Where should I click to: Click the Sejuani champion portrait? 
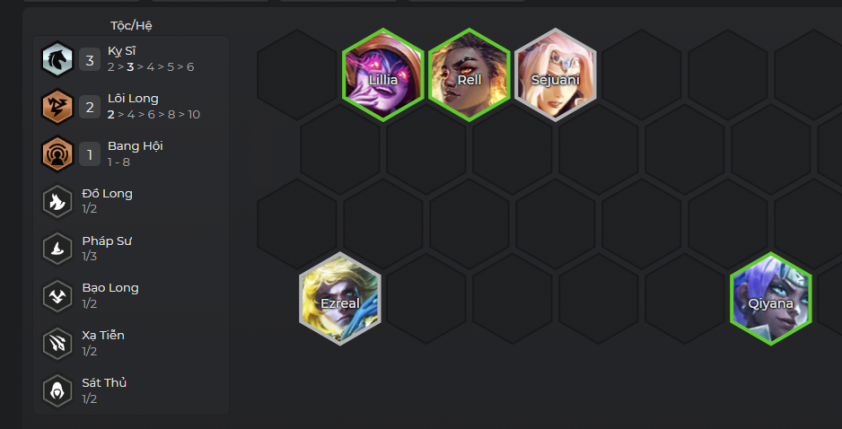555,75
